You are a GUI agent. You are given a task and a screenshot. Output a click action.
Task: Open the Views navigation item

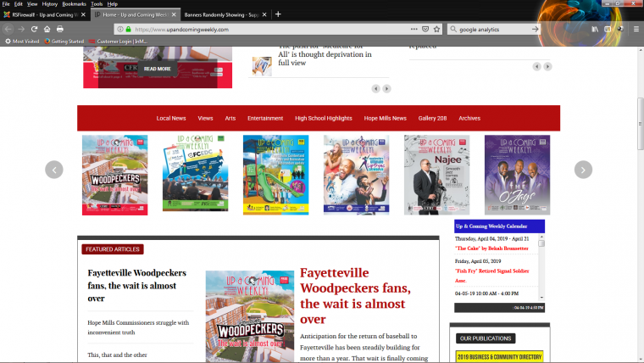[x=205, y=119]
